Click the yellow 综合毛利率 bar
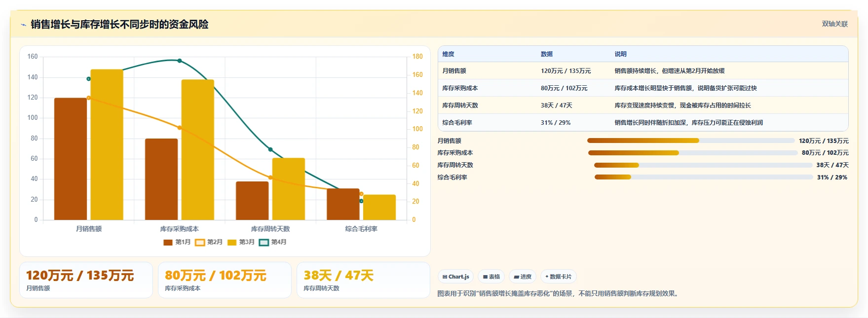Image resolution: width=868 pixels, height=318 pixels. click(x=379, y=207)
